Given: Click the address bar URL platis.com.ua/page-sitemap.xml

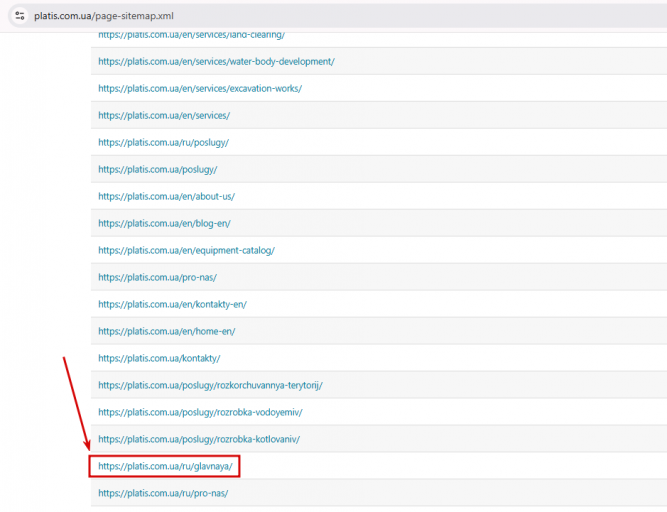Looking at the screenshot, I should pos(104,16).
